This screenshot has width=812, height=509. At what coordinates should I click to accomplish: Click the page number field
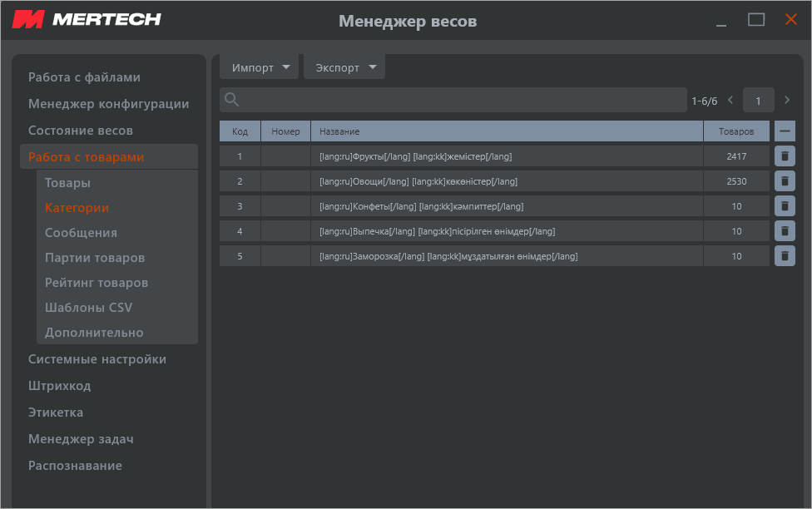pos(758,100)
